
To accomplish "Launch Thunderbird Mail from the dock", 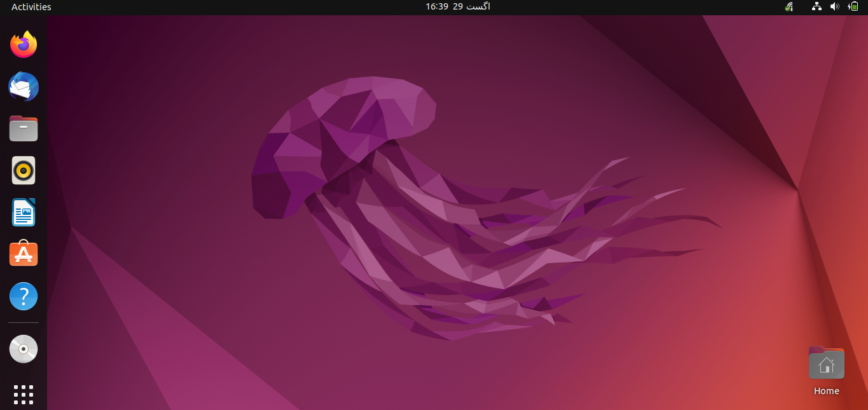I will [x=24, y=86].
